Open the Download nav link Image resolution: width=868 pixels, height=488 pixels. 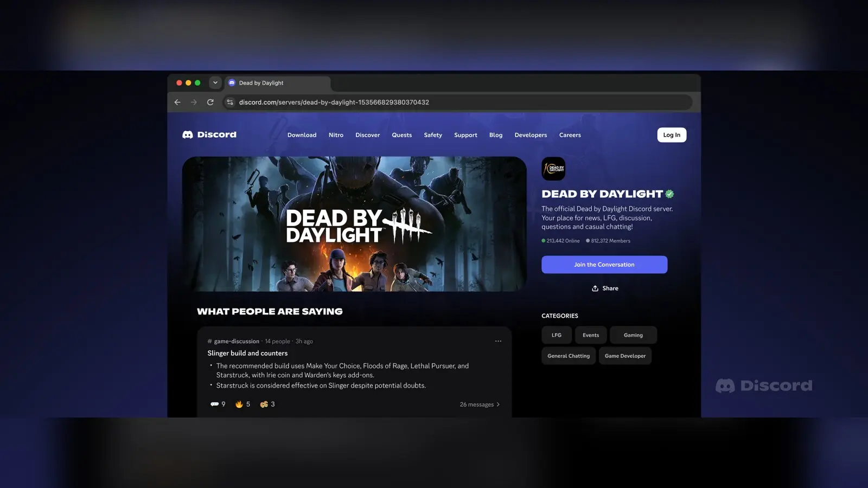pyautogui.click(x=302, y=135)
